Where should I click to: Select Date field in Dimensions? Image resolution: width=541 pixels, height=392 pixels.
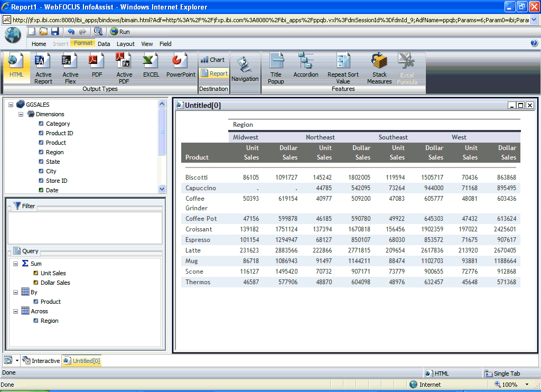pyautogui.click(x=52, y=190)
